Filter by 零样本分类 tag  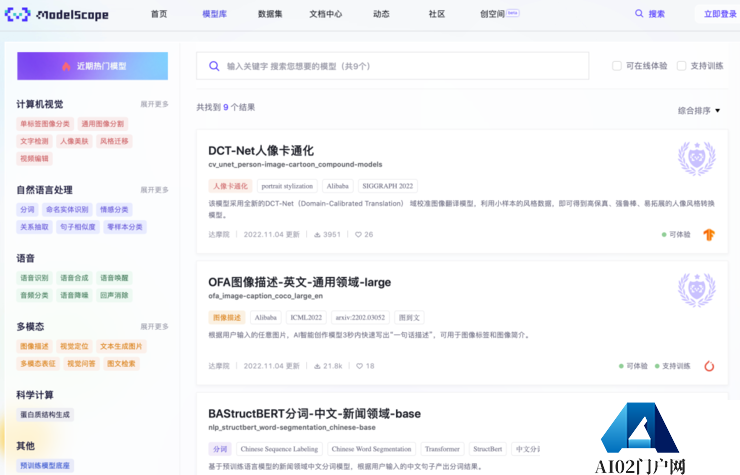tap(125, 227)
